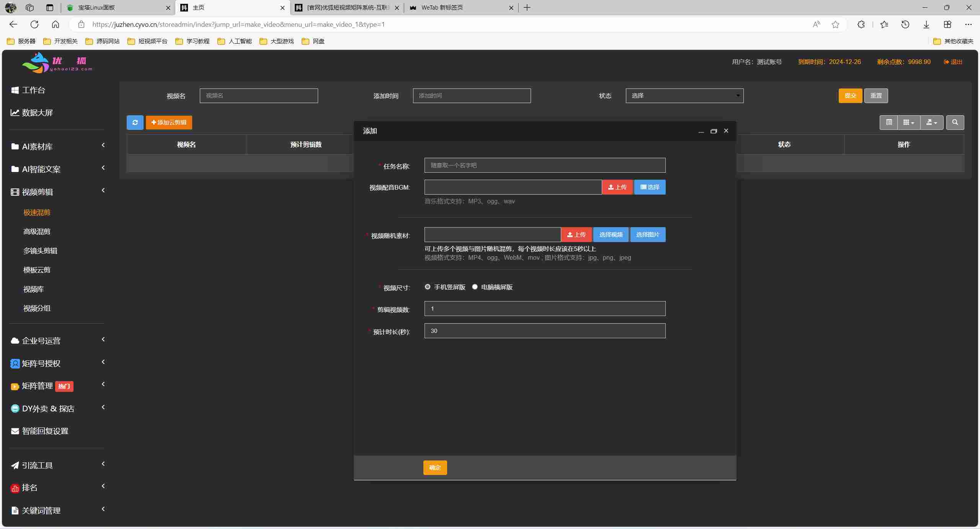Open the 状态 选择 dropdown
Viewport: 980px width, 529px height.
click(x=684, y=96)
